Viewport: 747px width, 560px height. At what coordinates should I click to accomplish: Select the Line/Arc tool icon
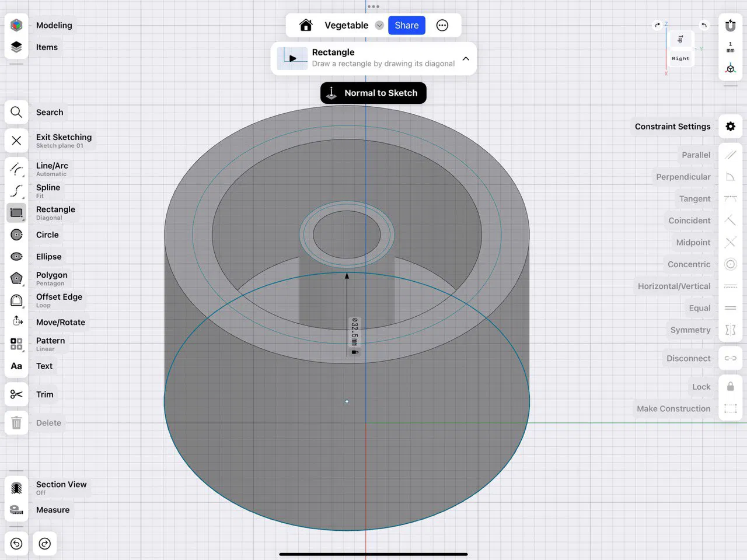tap(16, 169)
